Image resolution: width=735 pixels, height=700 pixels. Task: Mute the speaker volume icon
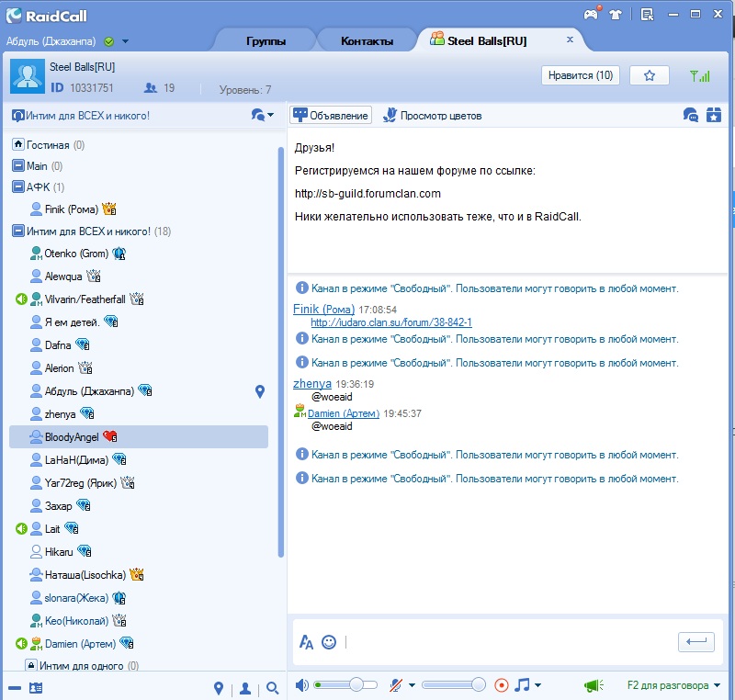click(301, 685)
